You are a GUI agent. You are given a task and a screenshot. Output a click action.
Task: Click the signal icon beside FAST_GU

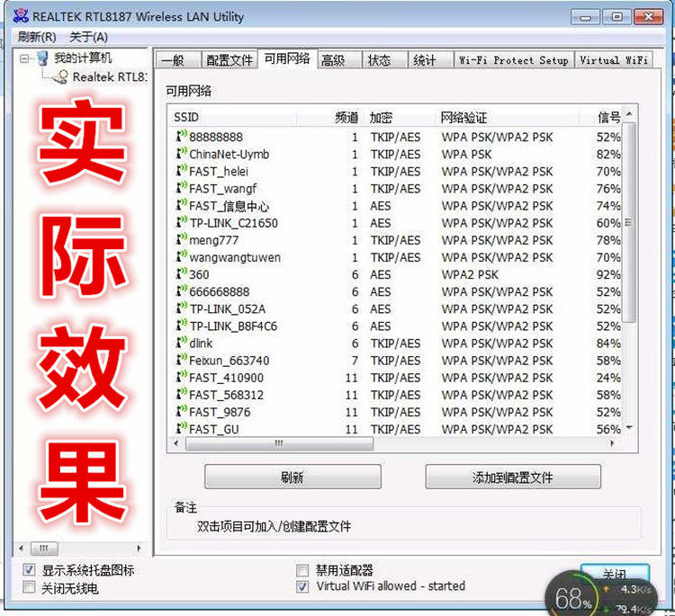[181, 428]
